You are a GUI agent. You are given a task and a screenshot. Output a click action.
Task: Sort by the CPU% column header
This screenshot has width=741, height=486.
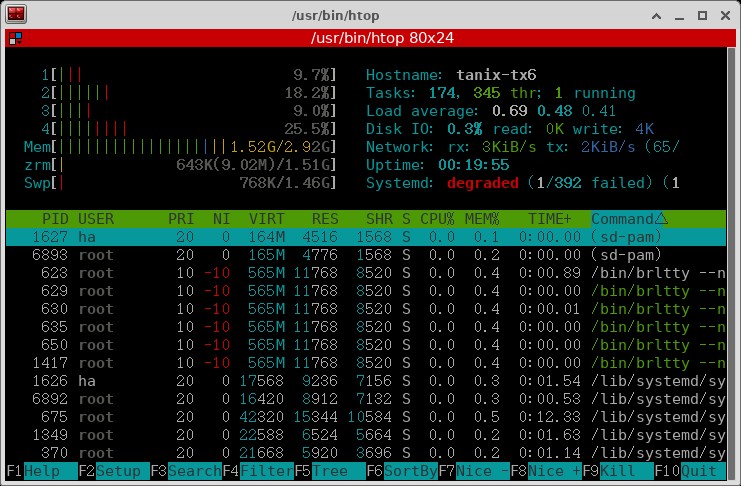point(437,219)
